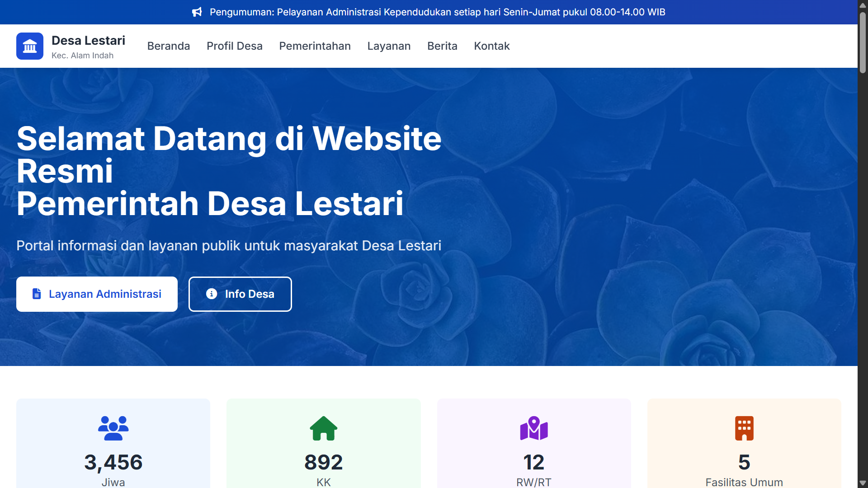Click the document icon in Layanan Administrasi

36,294
